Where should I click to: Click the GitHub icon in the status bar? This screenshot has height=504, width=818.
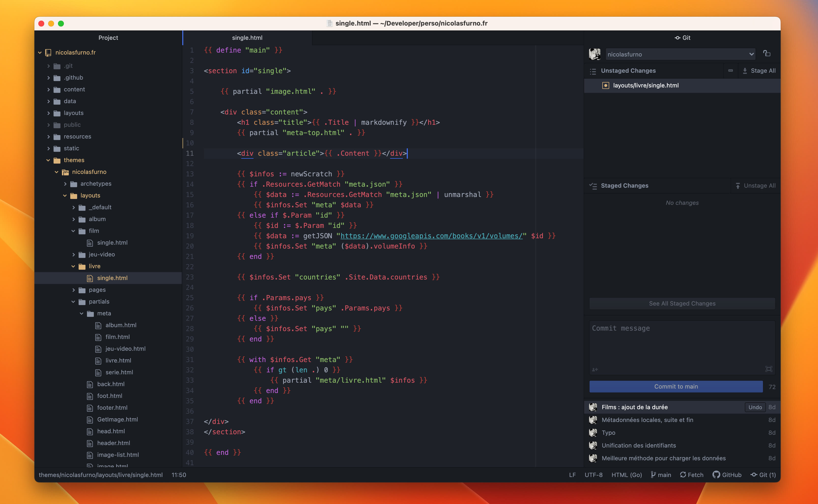point(715,475)
